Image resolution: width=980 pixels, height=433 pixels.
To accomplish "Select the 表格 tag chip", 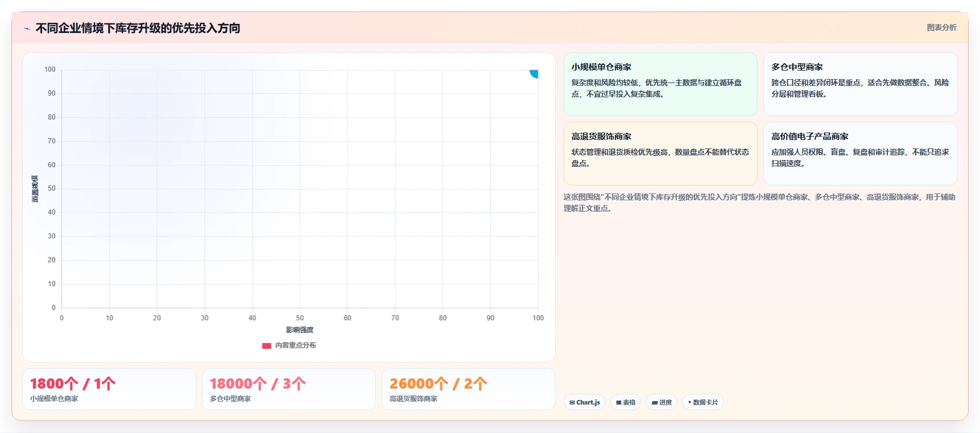I will (626, 402).
